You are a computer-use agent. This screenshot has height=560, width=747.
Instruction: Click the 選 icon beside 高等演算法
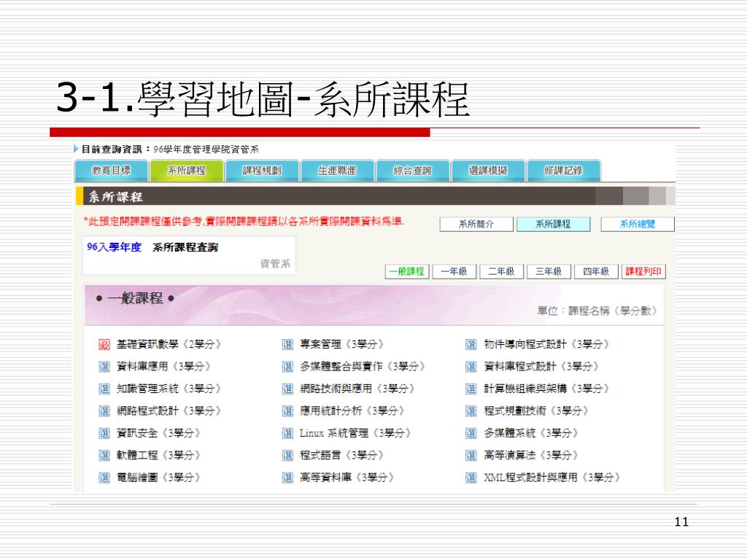click(x=471, y=456)
